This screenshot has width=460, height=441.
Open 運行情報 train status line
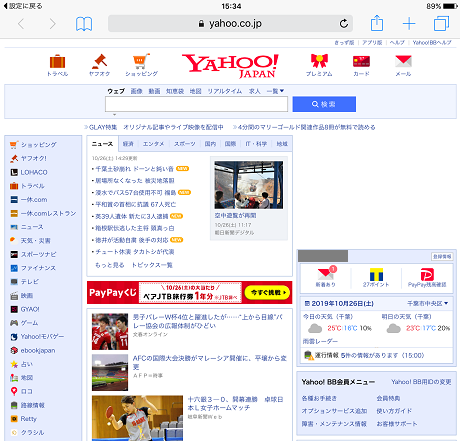click(364, 355)
